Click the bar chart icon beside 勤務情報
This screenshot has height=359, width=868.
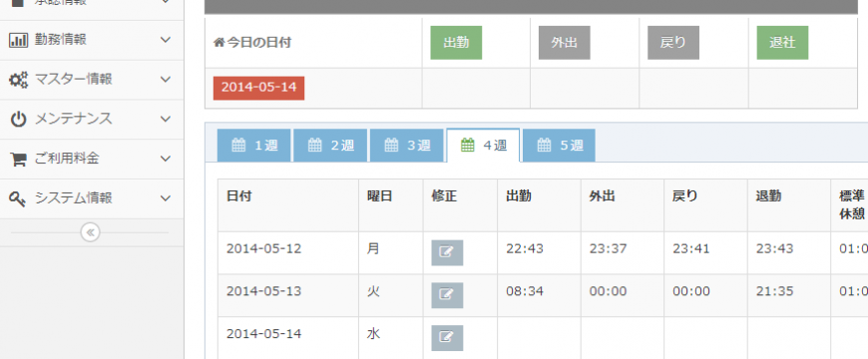(18, 40)
